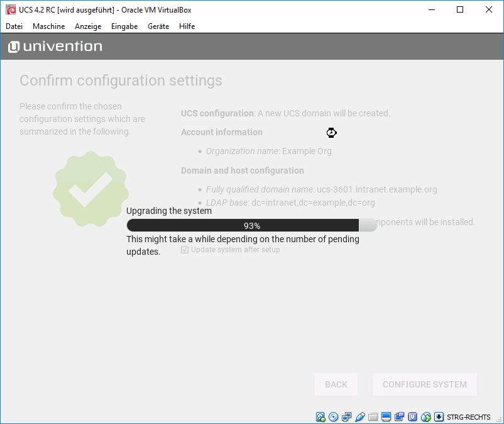Click the 'UCS configuration' summary line
Image resolution: width=504 pixels, height=424 pixels.
click(285, 113)
